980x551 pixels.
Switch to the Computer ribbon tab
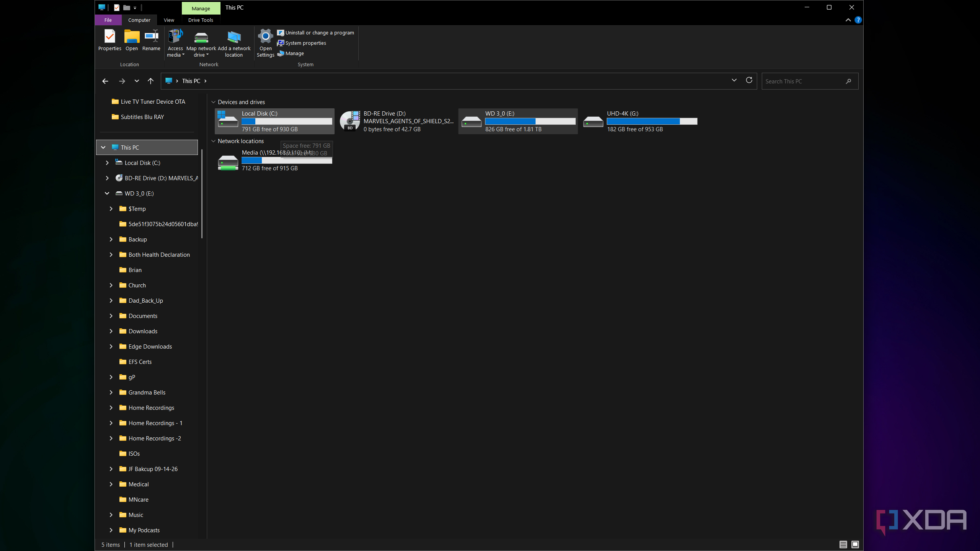click(x=139, y=20)
